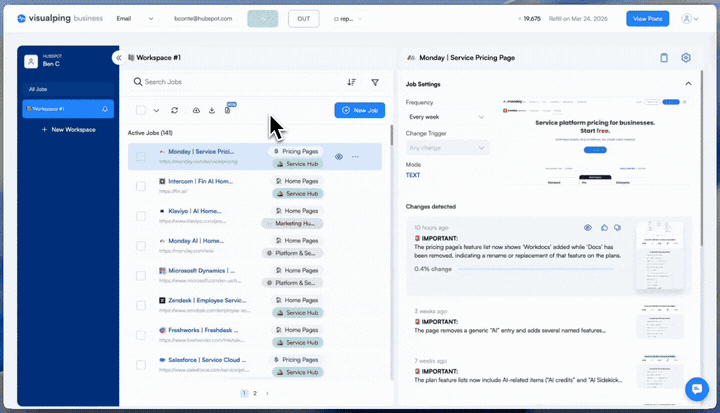The height and width of the screenshot is (413, 720).
Task: Click the View Plans button
Action: pyautogui.click(x=647, y=19)
